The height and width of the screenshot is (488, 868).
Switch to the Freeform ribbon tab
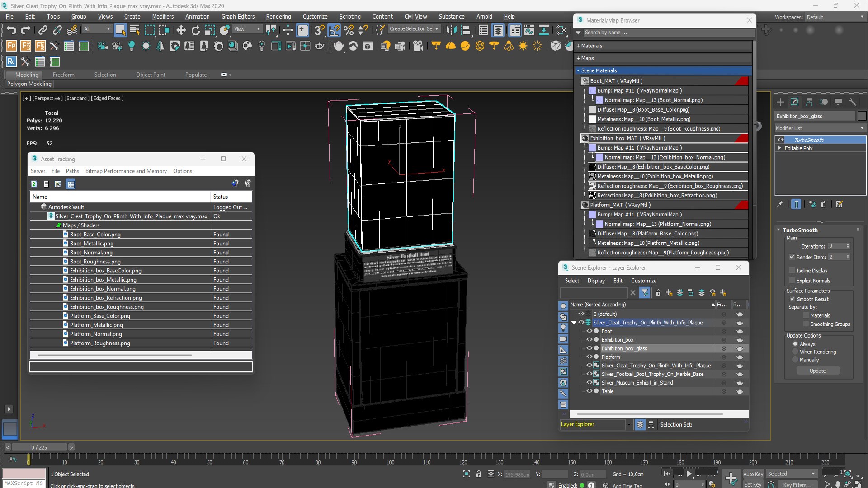(63, 75)
